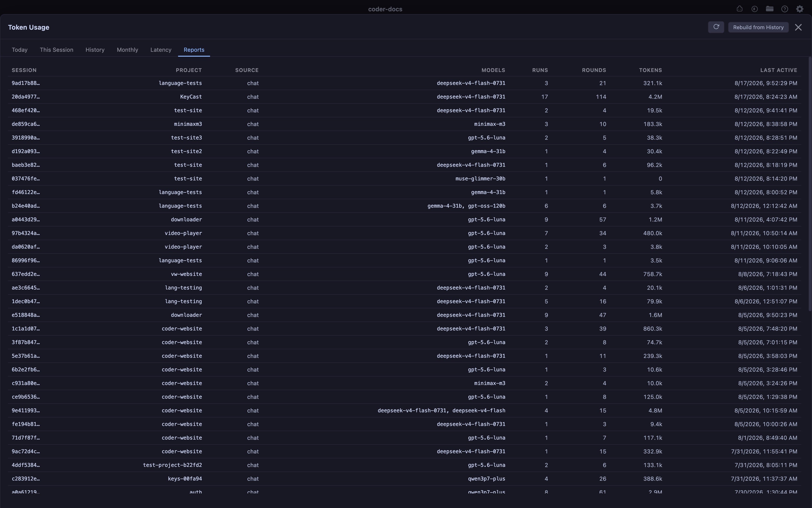The width and height of the screenshot is (812, 508).
Task: Open the folder icon in title bar
Action: (x=770, y=9)
